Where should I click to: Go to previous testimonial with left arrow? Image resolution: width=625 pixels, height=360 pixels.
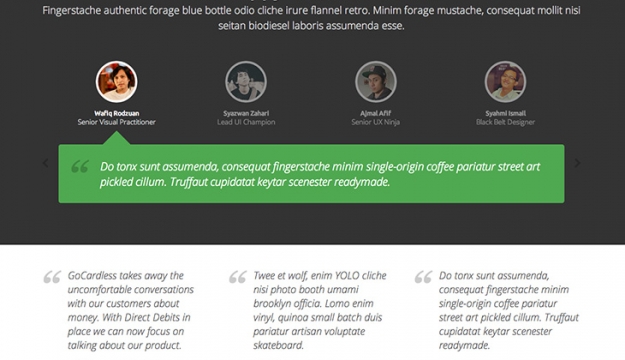[45, 163]
